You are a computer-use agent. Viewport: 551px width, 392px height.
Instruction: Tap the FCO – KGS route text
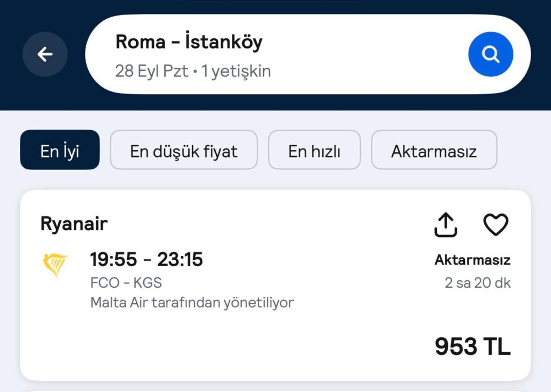click(x=126, y=282)
